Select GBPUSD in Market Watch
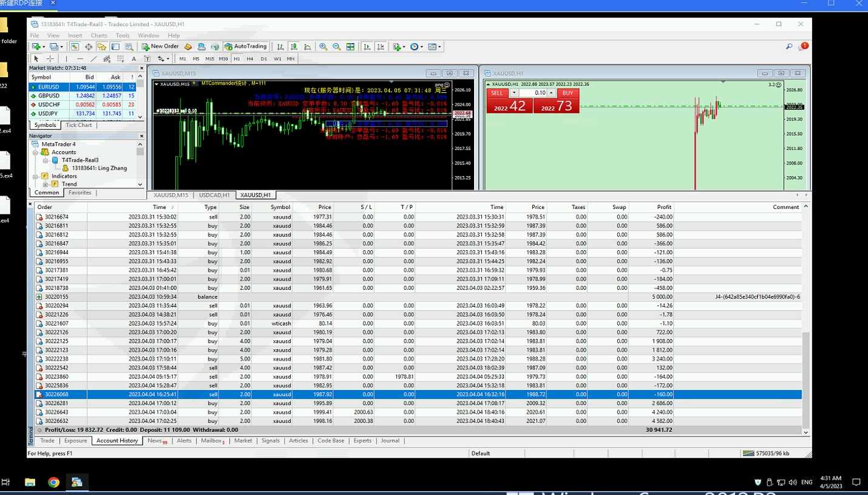This screenshot has height=495, width=868. 82,96
